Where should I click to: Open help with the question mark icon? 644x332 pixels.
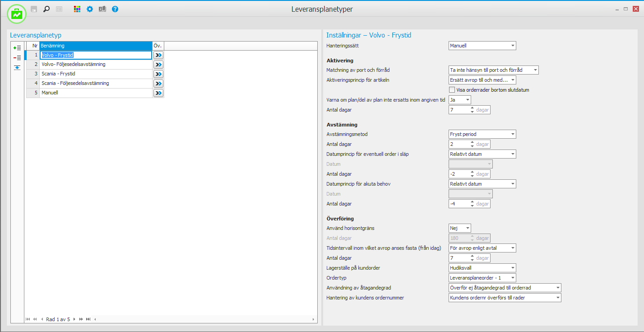115,9
